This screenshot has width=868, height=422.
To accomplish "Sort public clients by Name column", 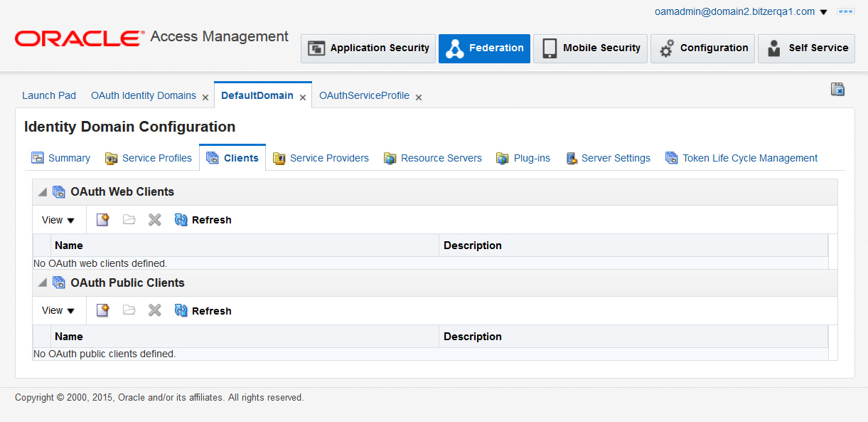I will (x=245, y=337).
